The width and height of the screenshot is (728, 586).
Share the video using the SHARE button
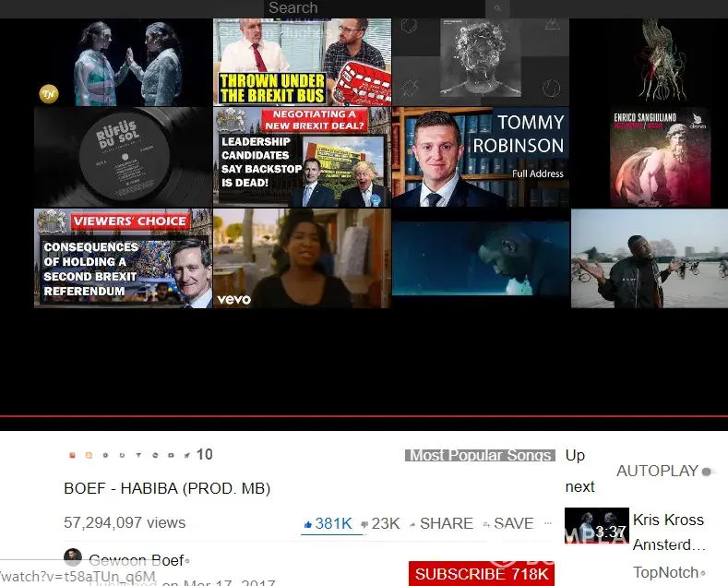point(441,523)
